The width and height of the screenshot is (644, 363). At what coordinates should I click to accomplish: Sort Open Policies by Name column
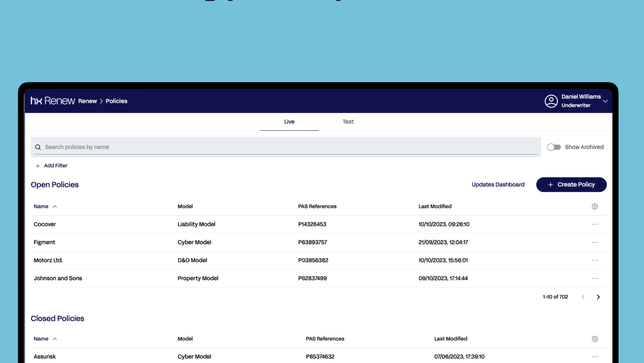(x=45, y=206)
